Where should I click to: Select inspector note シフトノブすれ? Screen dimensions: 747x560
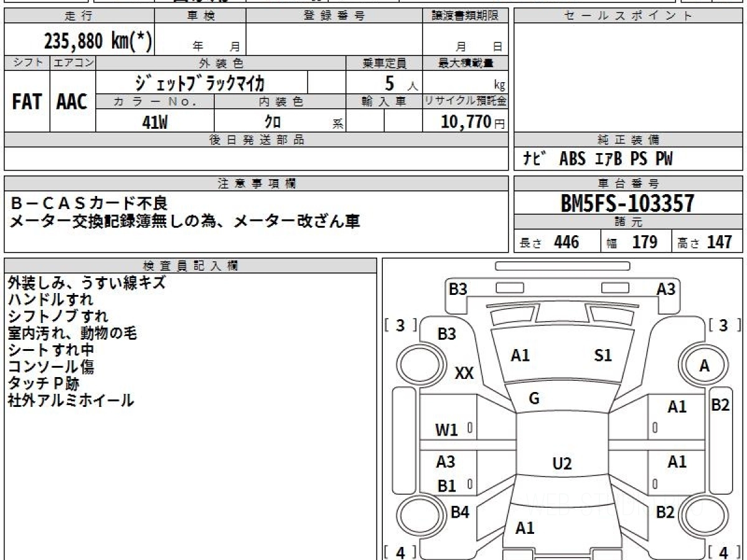58,316
